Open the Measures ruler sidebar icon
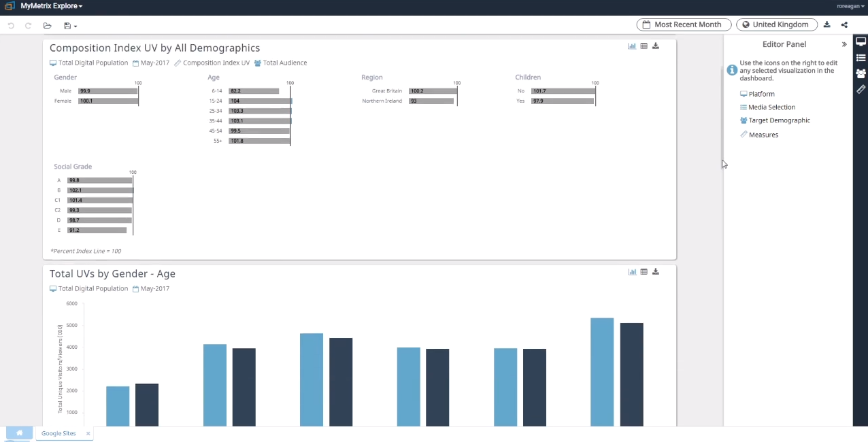Viewport: 868px width, 442px height. (861, 89)
